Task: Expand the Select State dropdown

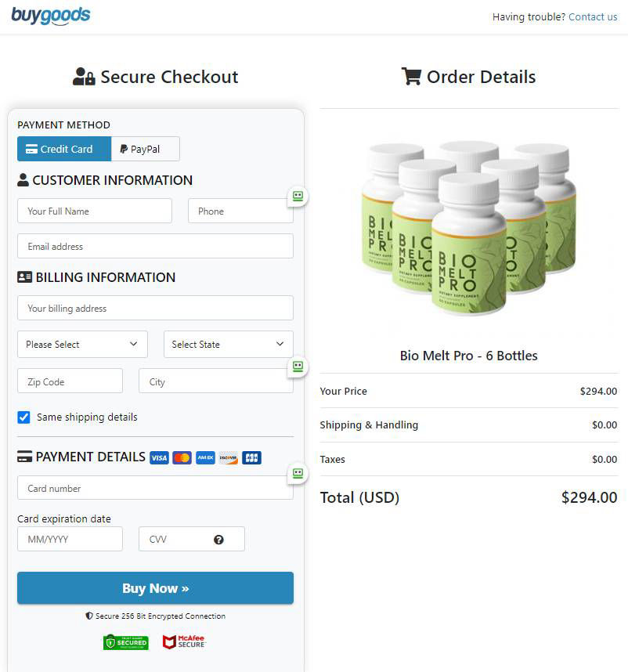Action: click(227, 344)
